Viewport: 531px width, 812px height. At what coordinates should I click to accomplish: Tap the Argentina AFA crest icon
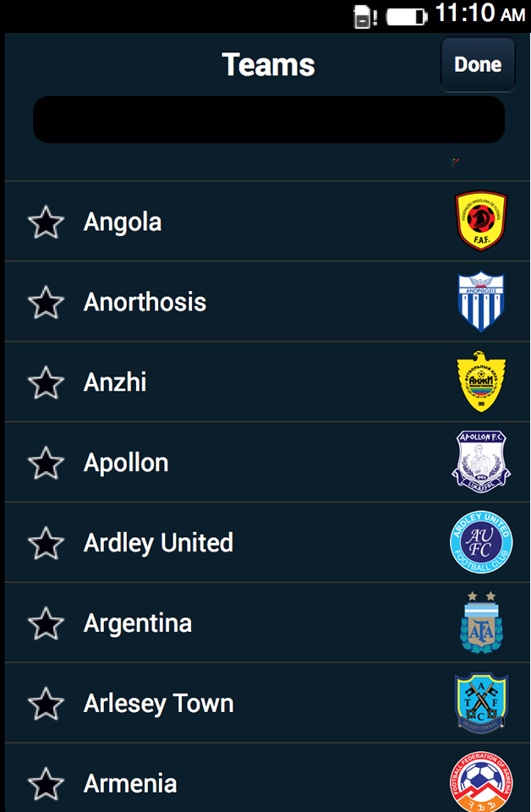[481, 623]
